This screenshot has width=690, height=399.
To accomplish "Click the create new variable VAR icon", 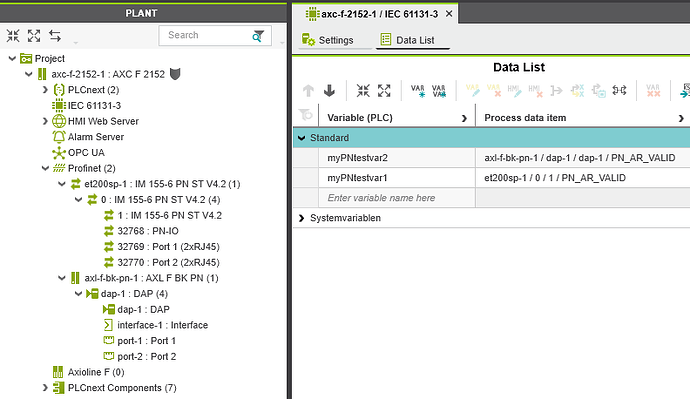I will click(x=418, y=91).
